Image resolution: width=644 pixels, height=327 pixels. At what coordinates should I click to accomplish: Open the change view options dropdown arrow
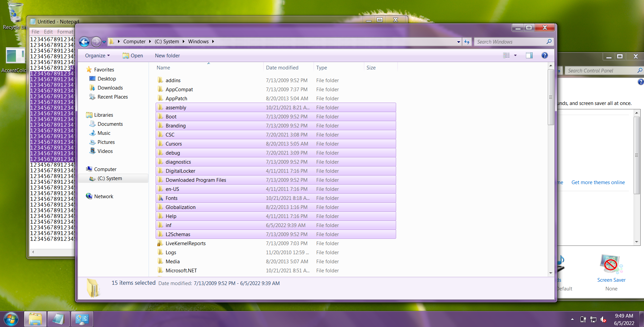(x=515, y=55)
